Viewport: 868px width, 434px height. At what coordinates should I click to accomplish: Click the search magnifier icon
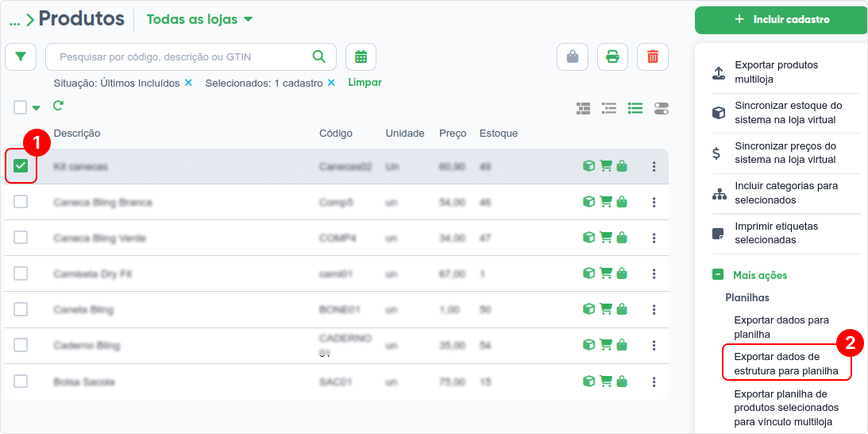pos(319,56)
